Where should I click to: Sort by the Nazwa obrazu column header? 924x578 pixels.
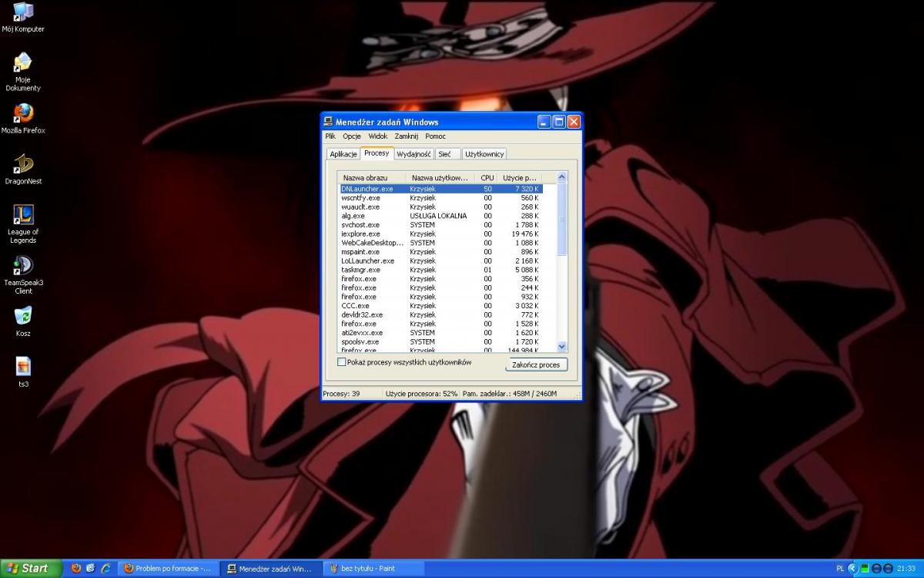point(373,177)
